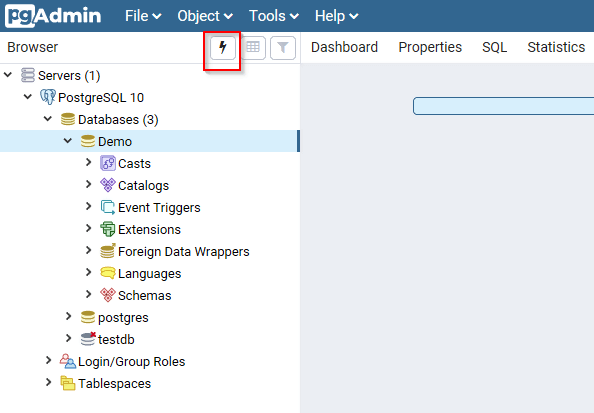Image resolution: width=594 pixels, height=413 pixels.
Task: Switch to the Properties tab
Action: coord(430,47)
